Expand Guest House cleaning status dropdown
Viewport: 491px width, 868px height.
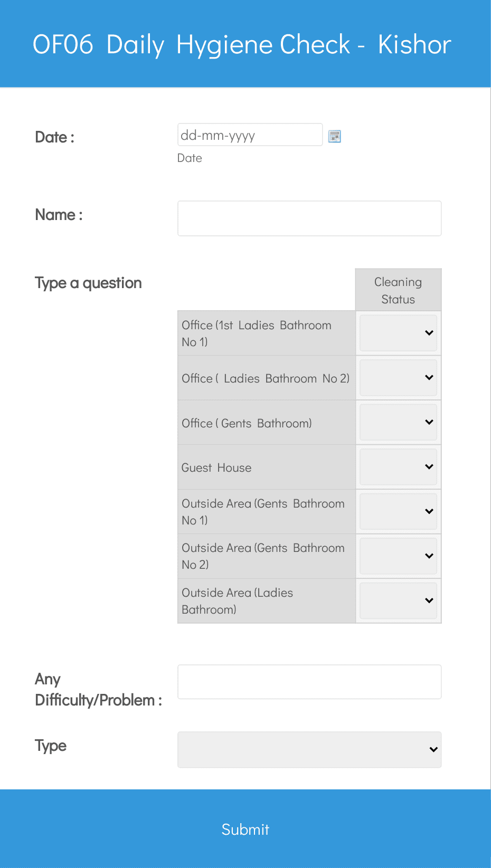398,467
